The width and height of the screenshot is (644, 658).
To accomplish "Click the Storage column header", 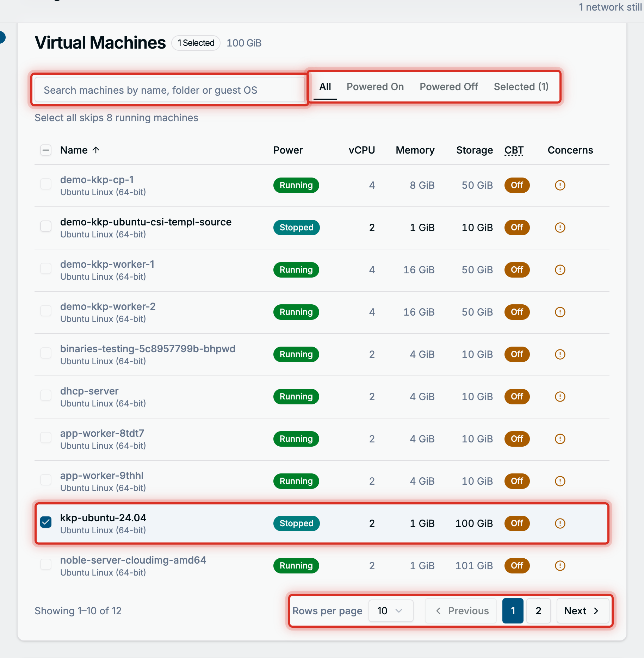I will 474,150.
